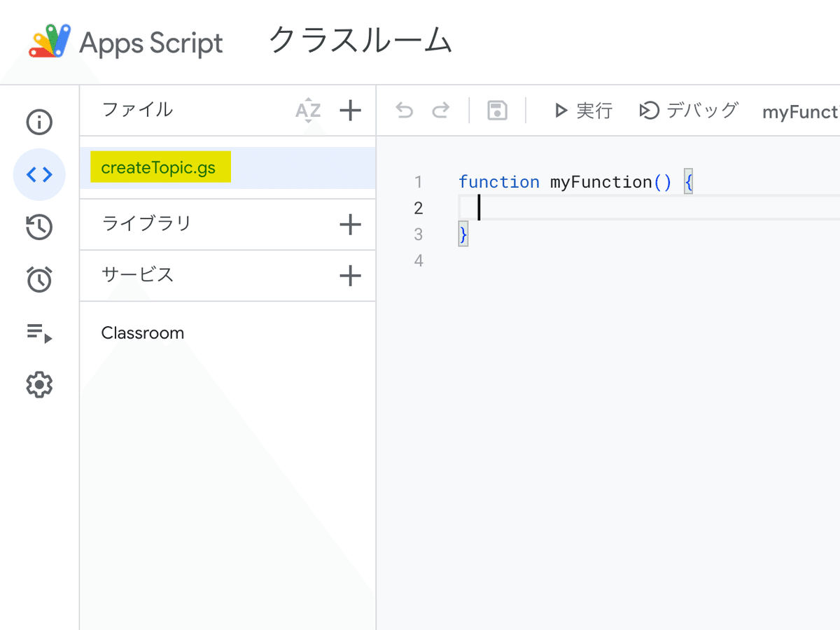Screen dimensions: 840x630
Task: Select createTopic.gs file
Action: click(x=227, y=168)
